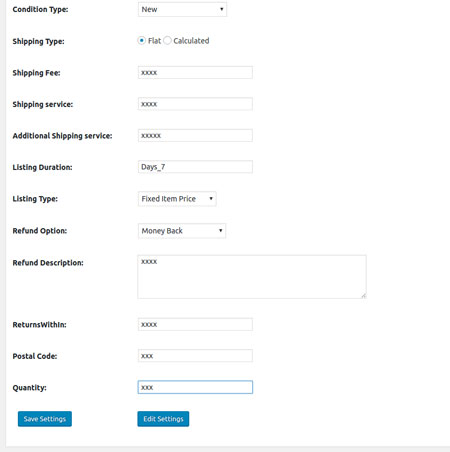Image resolution: width=450 pixels, height=452 pixels.
Task: Click the Quantity input field
Action: click(x=195, y=387)
